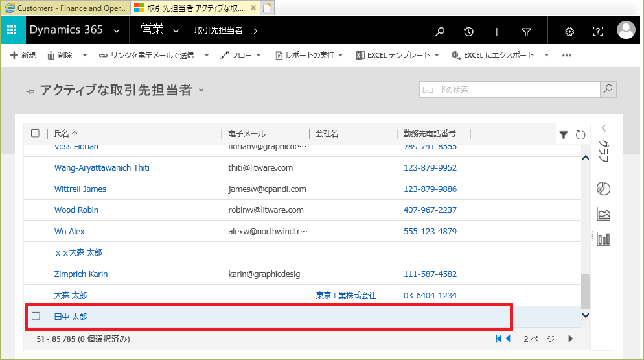Open the EXCEL テンプレート dropdown arrow
The width and height of the screenshot is (644, 360).
[x=437, y=55]
